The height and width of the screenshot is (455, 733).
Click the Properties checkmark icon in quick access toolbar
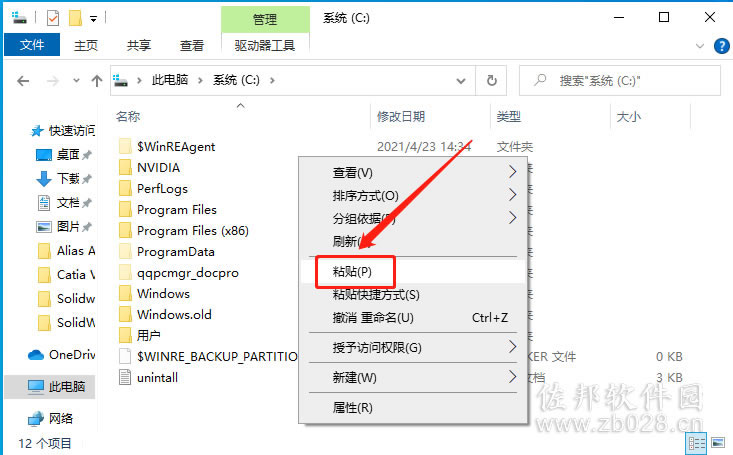tap(53, 19)
